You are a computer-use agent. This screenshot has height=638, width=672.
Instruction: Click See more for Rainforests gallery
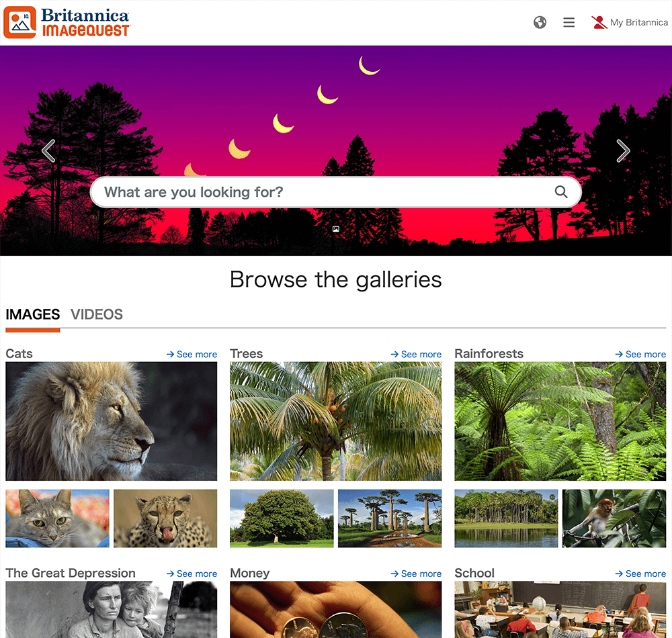pos(640,354)
